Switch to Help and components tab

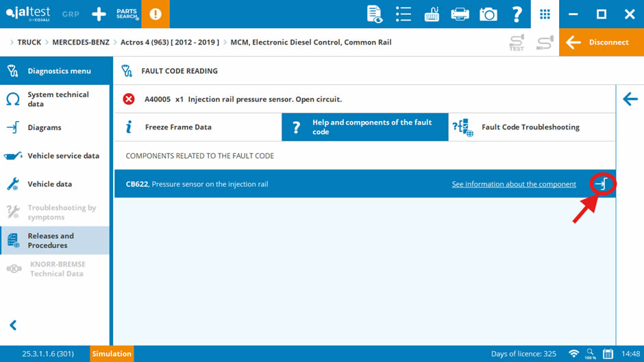click(x=364, y=127)
